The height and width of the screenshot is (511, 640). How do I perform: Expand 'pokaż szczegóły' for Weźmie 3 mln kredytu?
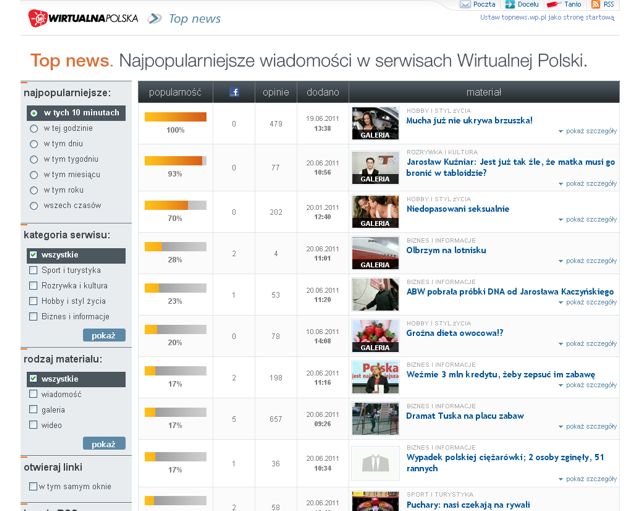coord(587,385)
